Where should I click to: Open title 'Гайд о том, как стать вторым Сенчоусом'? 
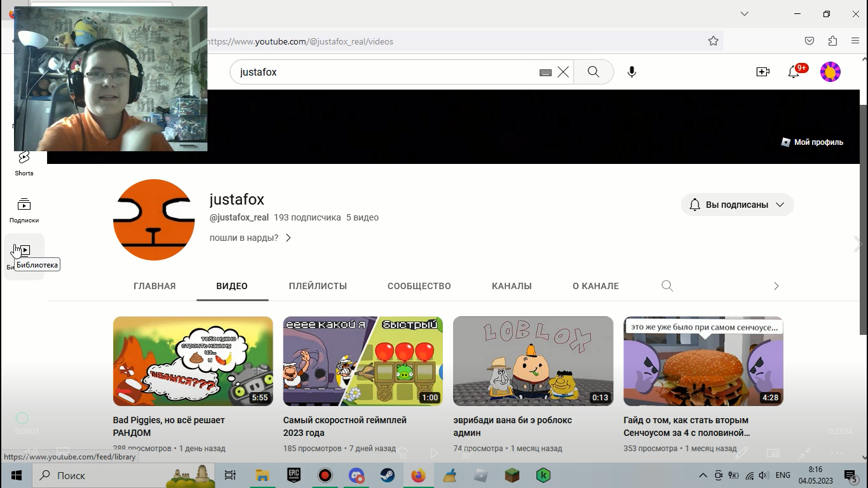(x=686, y=426)
